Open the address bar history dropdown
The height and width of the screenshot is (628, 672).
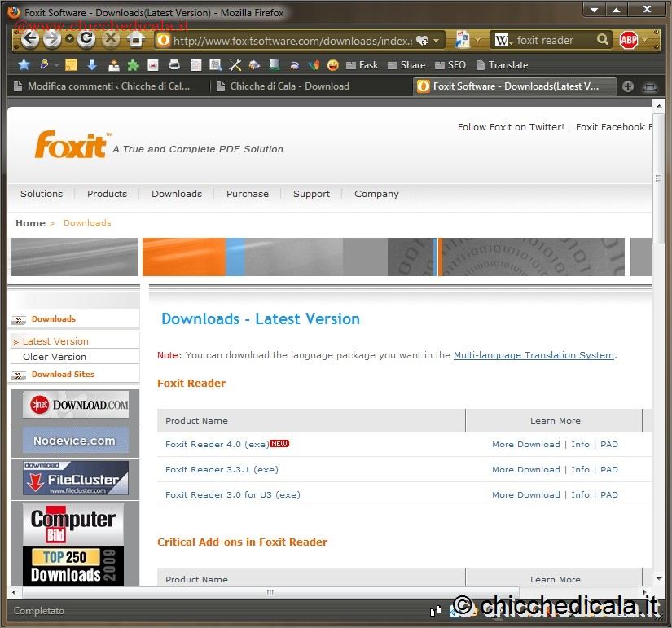(437, 40)
